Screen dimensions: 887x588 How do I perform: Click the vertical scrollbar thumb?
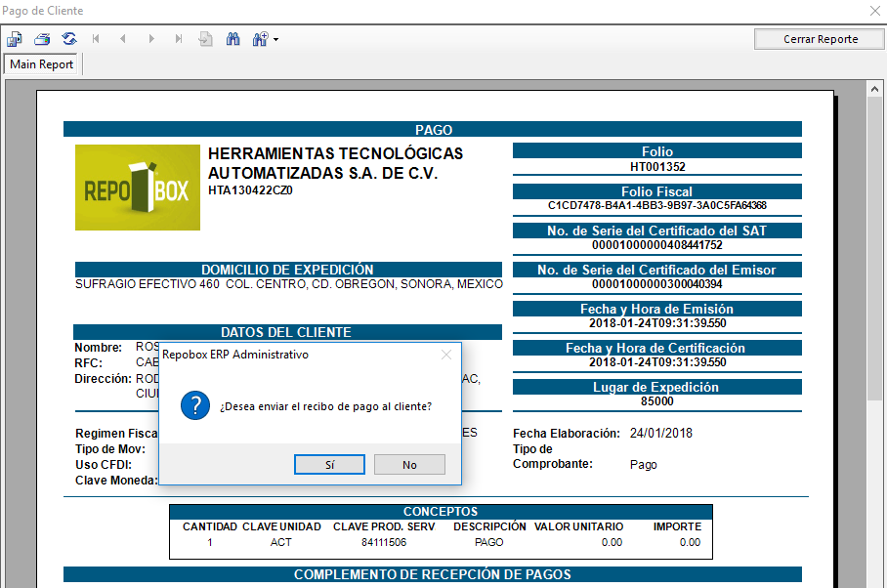(874, 249)
